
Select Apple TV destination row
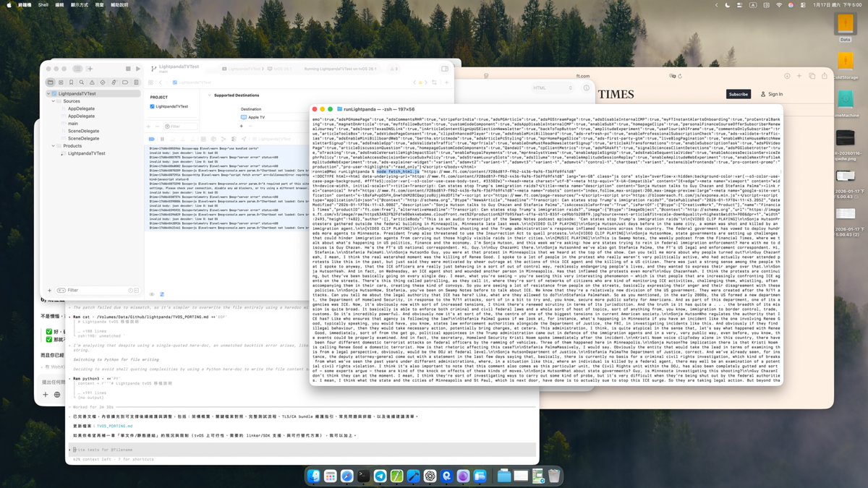pyautogui.click(x=252, y=117)
